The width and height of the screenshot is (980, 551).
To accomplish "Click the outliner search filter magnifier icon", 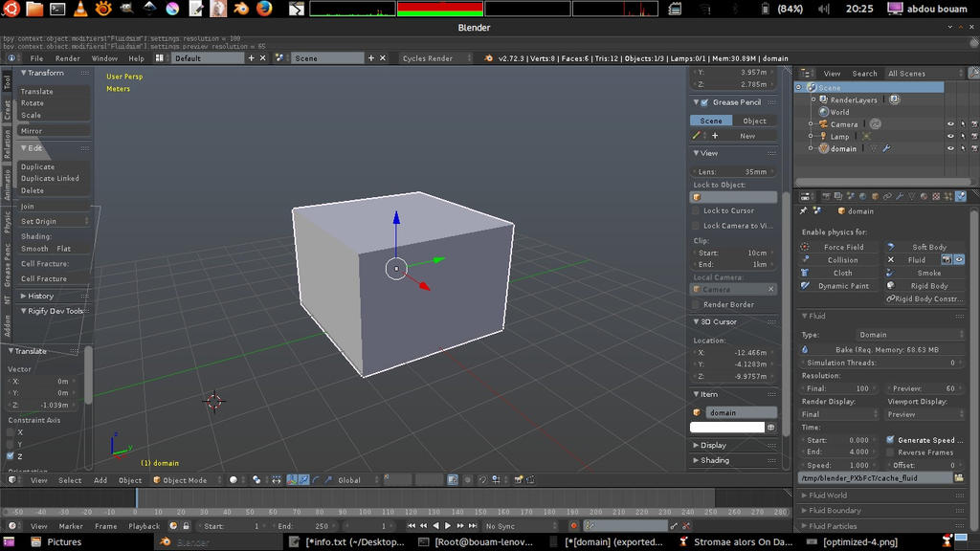I will point(973,73).
